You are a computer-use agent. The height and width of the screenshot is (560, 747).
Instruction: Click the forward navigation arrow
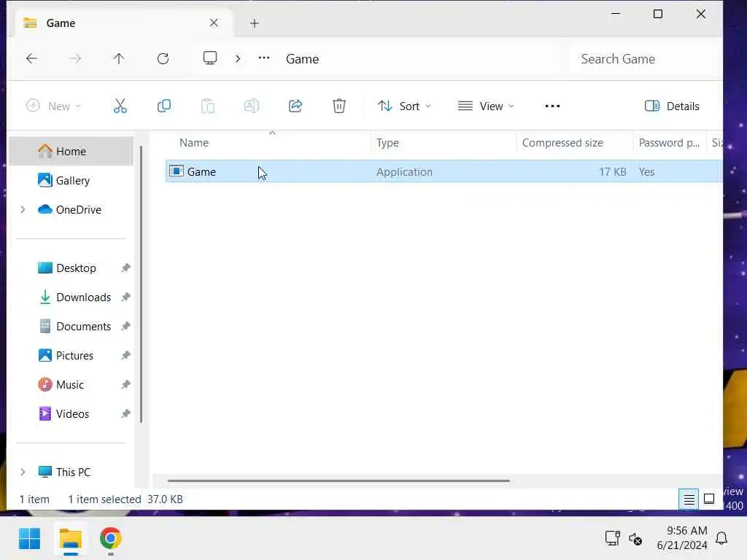[75, 58]
